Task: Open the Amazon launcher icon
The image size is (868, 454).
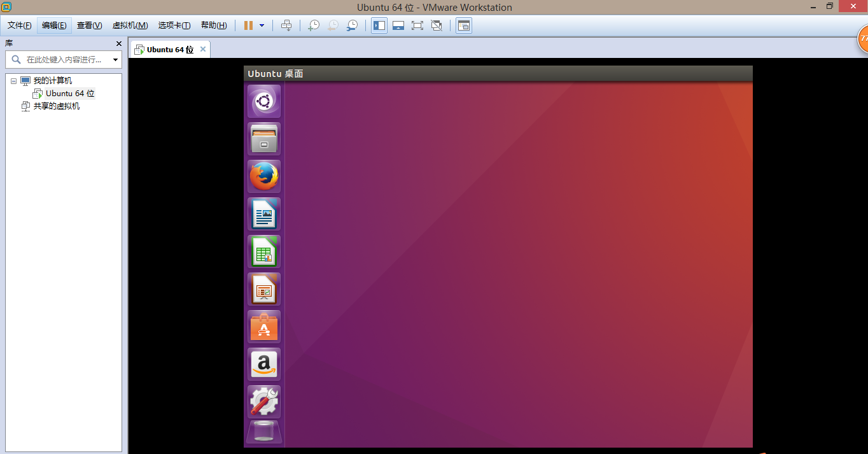Action: 264,364
